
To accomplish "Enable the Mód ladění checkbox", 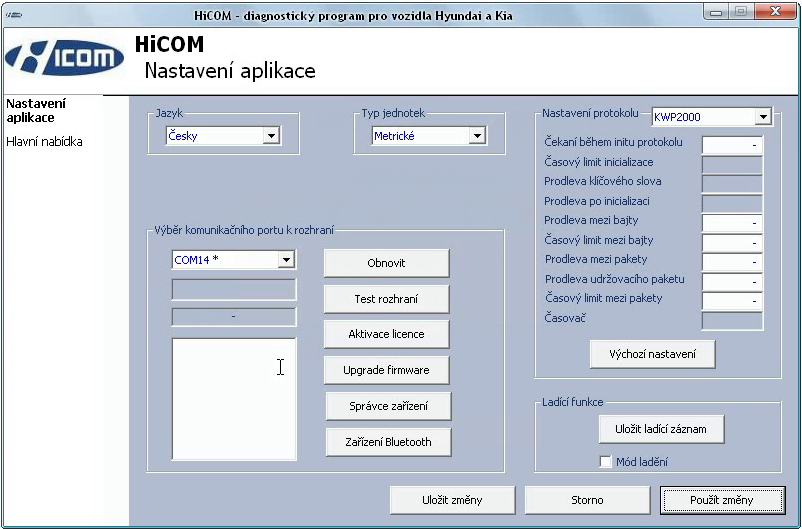I will [x=606, y=462].
